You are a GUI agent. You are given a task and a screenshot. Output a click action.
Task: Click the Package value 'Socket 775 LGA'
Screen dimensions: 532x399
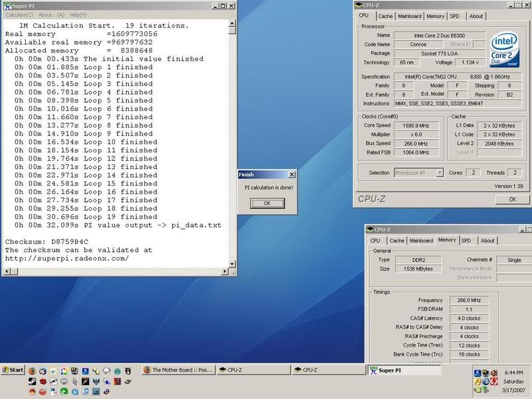pyautogui.click(x=440, y=54)
